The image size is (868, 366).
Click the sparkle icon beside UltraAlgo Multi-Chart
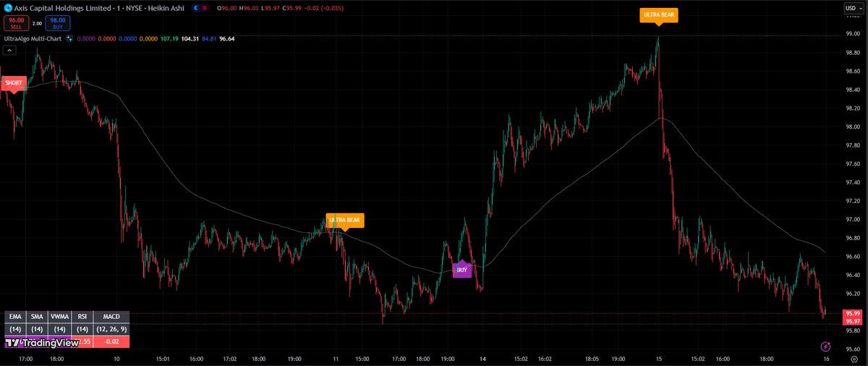(69, 38)
